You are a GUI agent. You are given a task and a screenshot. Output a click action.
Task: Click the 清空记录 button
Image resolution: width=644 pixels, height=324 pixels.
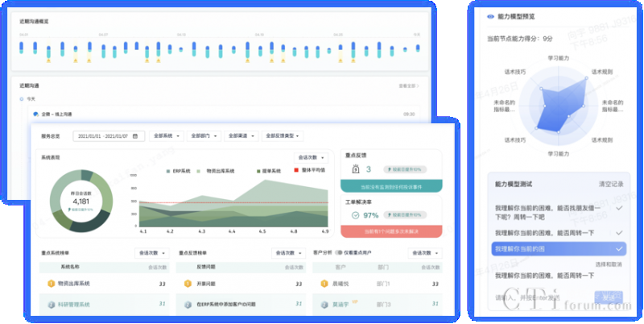click(611, 184)
